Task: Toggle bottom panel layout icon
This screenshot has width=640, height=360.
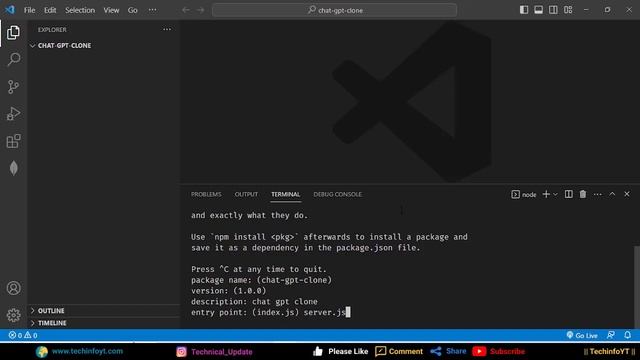Action: point(539,10)
